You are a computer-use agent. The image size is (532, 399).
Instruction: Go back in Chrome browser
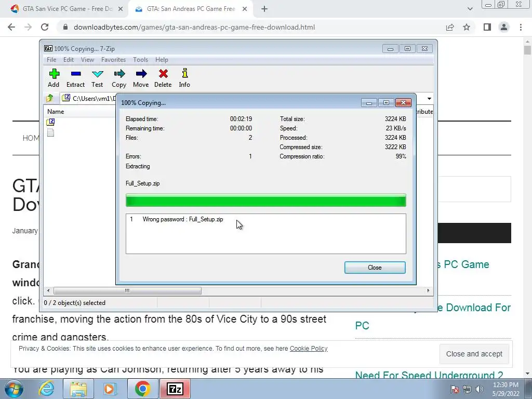coord(11,27)
